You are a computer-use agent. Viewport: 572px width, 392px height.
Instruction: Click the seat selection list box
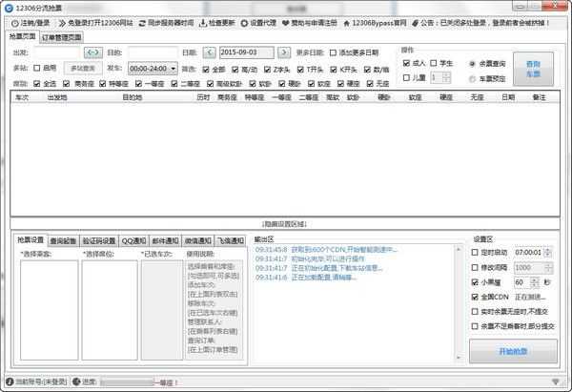110,310
